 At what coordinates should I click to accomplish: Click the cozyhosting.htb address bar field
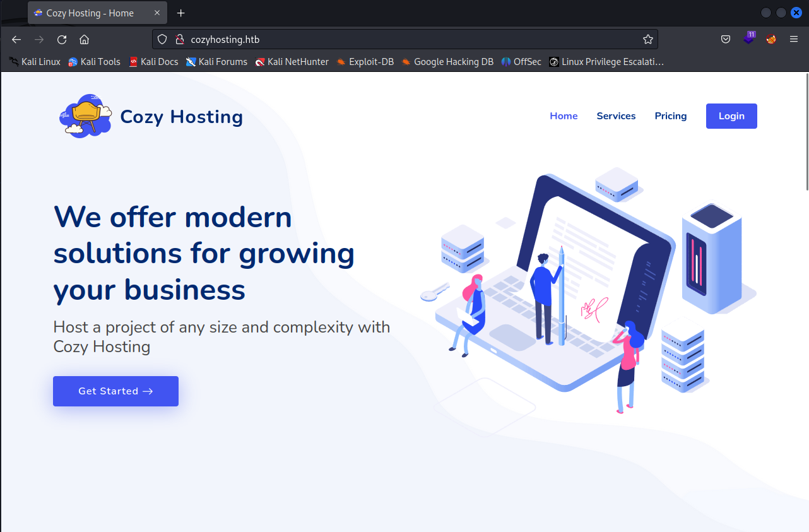404,39
